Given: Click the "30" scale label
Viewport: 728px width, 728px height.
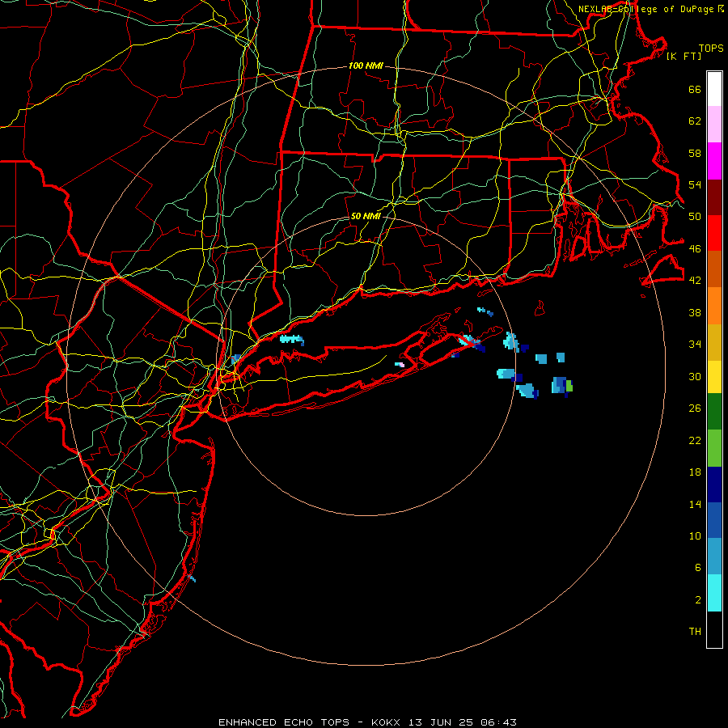Looking at the screenshot, I should tap(695, 376).
